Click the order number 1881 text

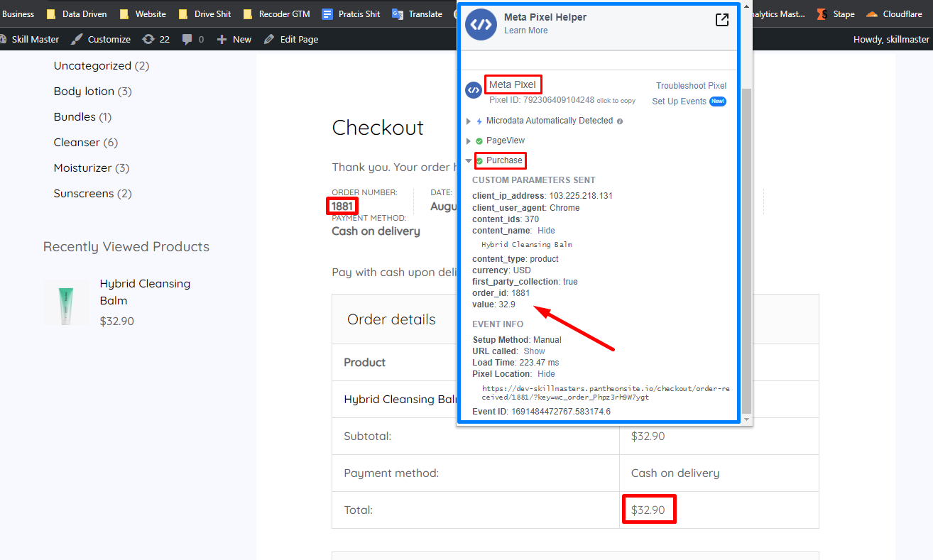tap(342, 207)
